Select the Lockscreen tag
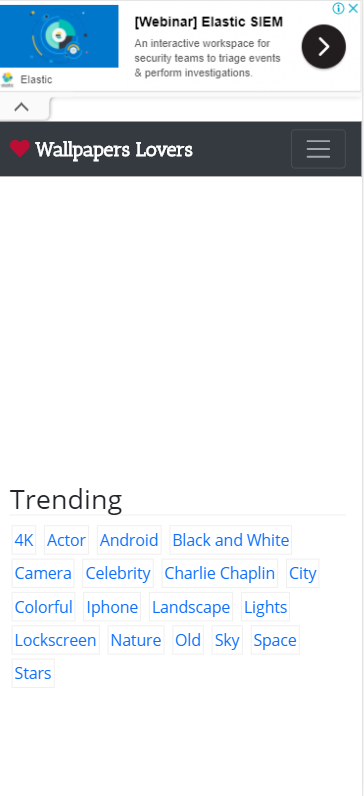 (55, 640)
